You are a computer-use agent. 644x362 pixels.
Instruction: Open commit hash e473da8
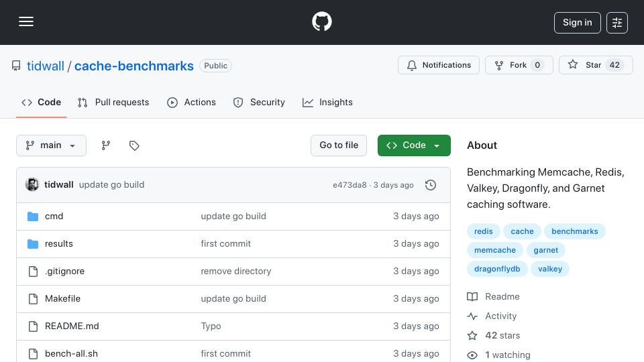(350, 185)
